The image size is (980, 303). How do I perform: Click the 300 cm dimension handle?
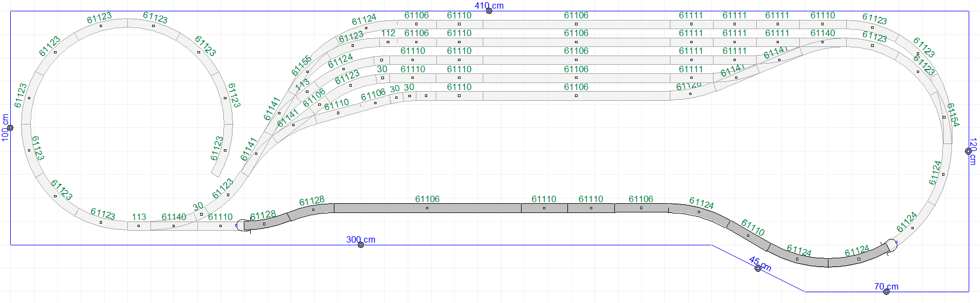(361, 245)
